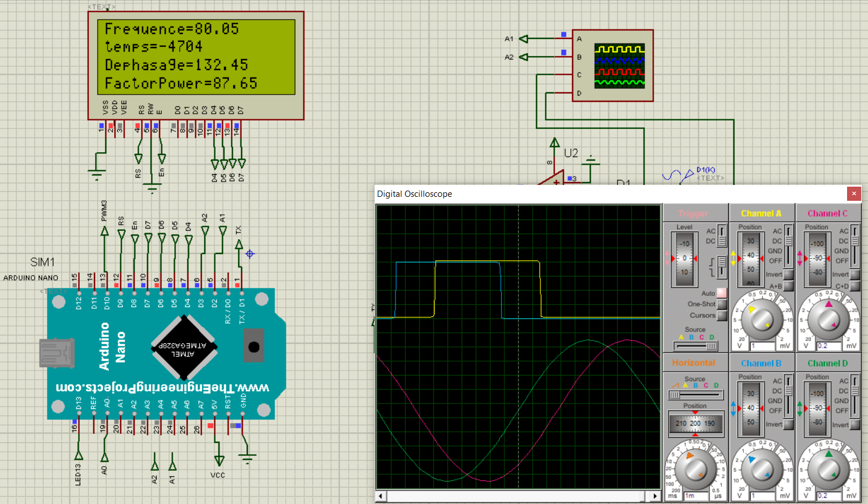Click the oscilloscope instrument symbol in schematic
Image resolution: width=868 pixels, height=504 pixels.
[613, 66]
